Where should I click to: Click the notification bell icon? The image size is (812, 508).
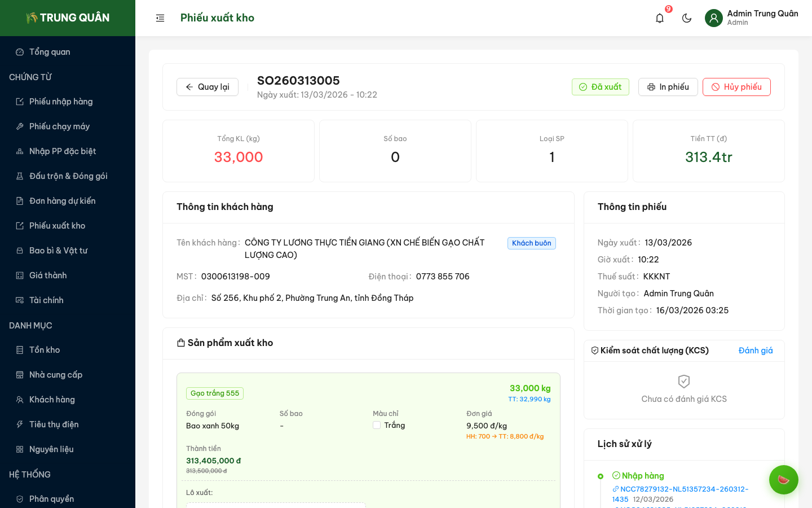click(660, 18)
